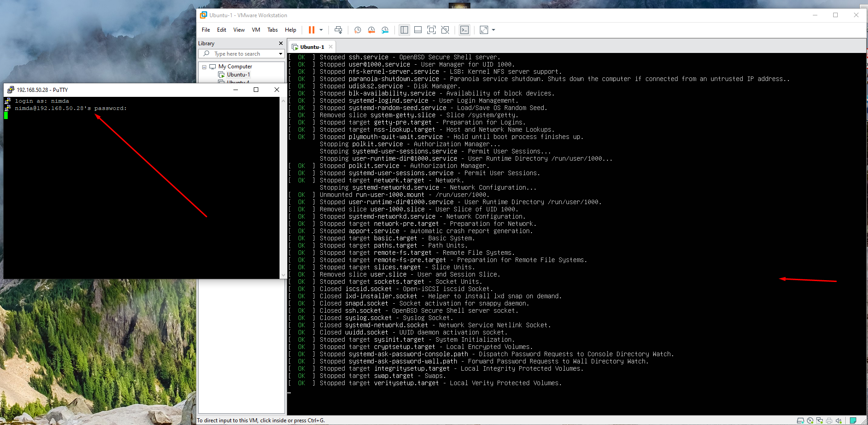Toggle the console view button
868x425 pixels.
(464, 30)
